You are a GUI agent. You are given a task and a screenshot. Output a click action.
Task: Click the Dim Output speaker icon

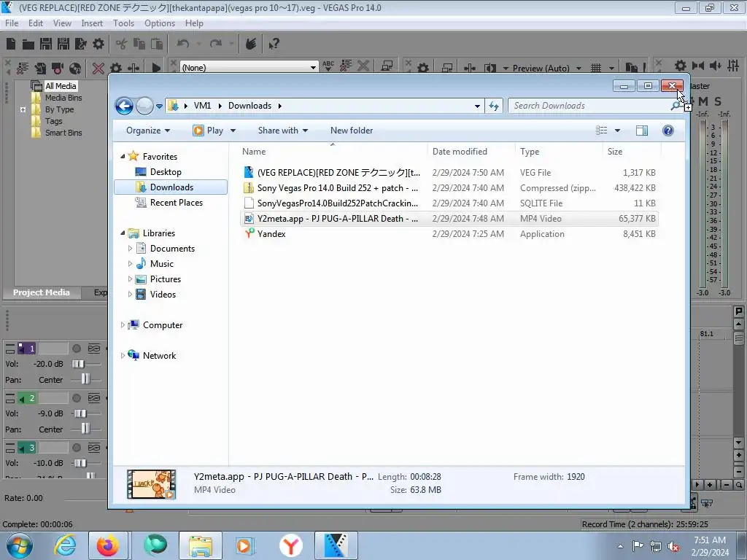coord(715,66)
